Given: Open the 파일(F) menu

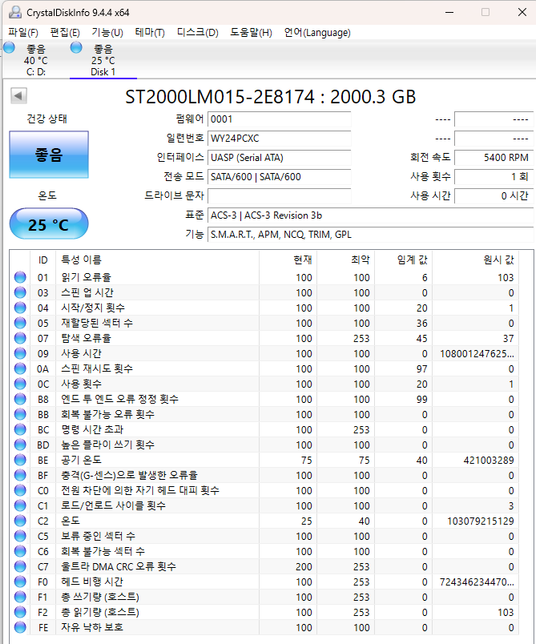Looking at the screenshot, I should click(23, 32).
